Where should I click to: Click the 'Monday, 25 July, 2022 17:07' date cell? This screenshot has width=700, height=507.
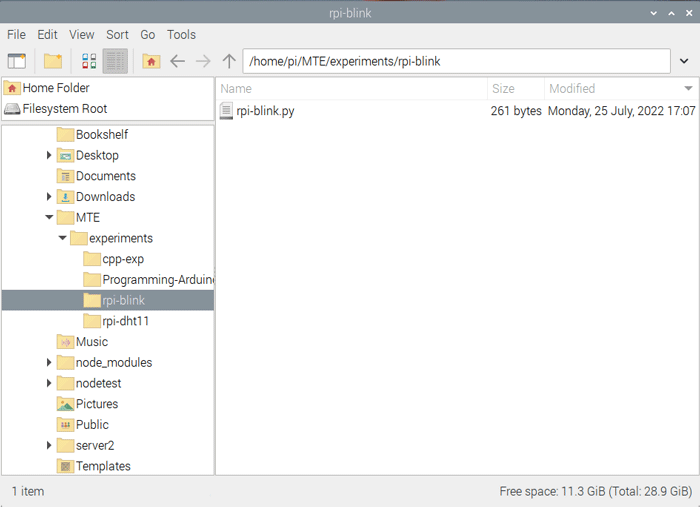pos(621,111)
